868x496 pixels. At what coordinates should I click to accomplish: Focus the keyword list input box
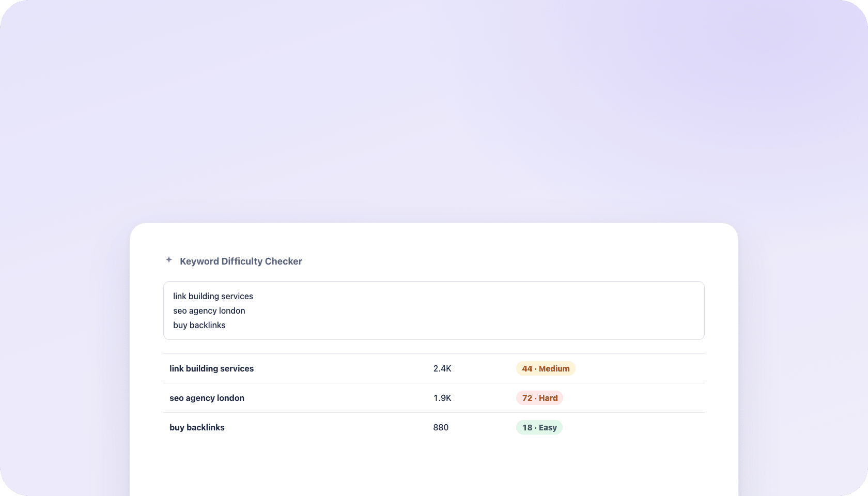pos(434,311)
